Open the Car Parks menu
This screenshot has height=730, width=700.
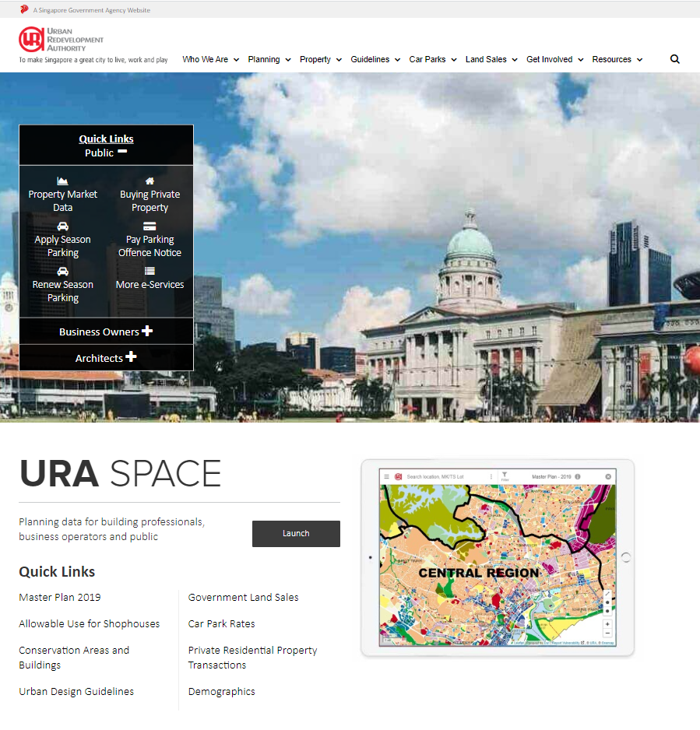pos(433,60)
